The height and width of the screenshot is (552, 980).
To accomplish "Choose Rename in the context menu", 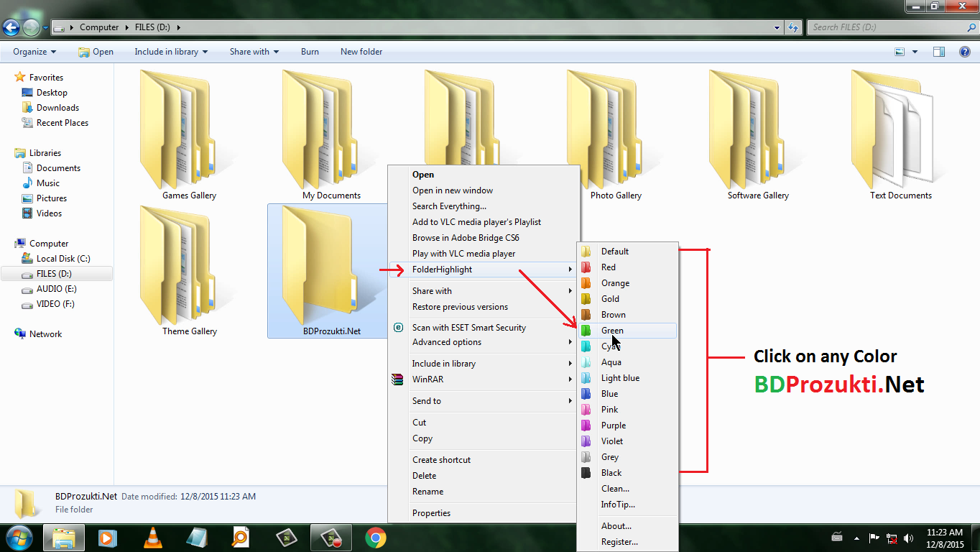I will click(x=484, y=492).
